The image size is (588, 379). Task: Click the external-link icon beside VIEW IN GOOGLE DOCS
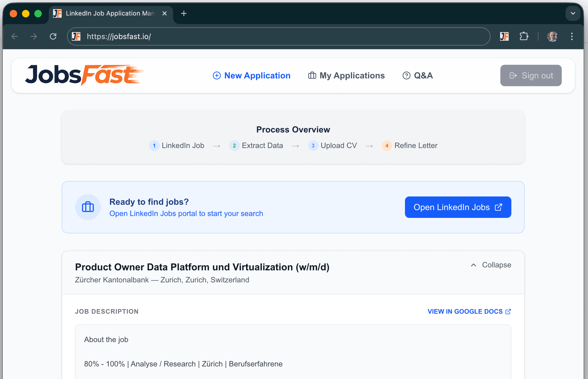(508, 311)
